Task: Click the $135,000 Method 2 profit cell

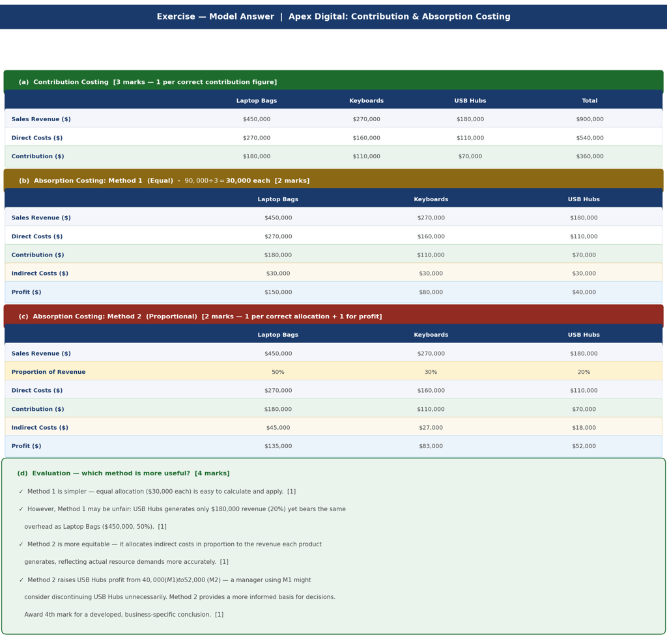Action: [278, 446]
